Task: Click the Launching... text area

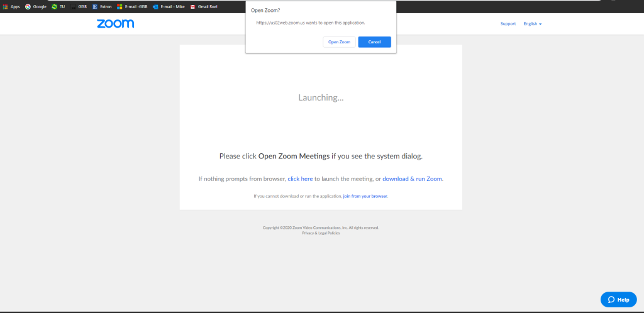Action: coord(321,98)
